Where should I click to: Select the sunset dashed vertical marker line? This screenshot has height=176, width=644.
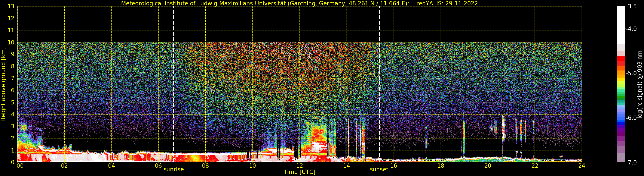(379, 84)
